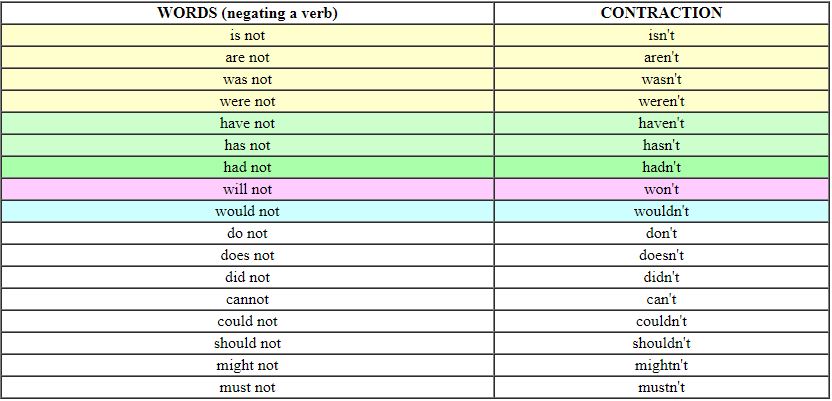
Task: Click the "didn't" contraction cell
Action: 661,277
